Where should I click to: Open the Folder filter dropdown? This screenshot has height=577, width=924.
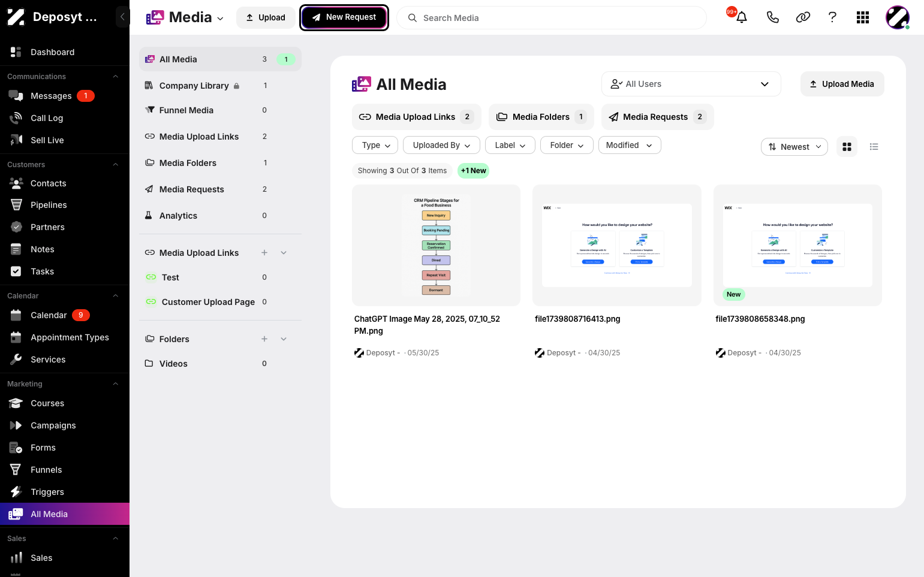(567, 146)
